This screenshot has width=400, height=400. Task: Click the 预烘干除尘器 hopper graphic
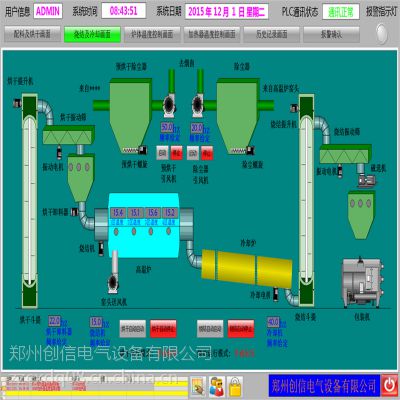(130, 114)
